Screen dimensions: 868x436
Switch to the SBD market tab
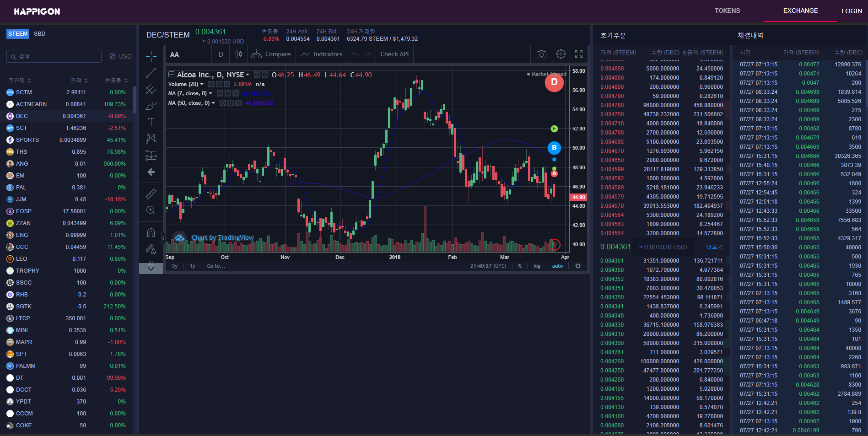point(39,34)
